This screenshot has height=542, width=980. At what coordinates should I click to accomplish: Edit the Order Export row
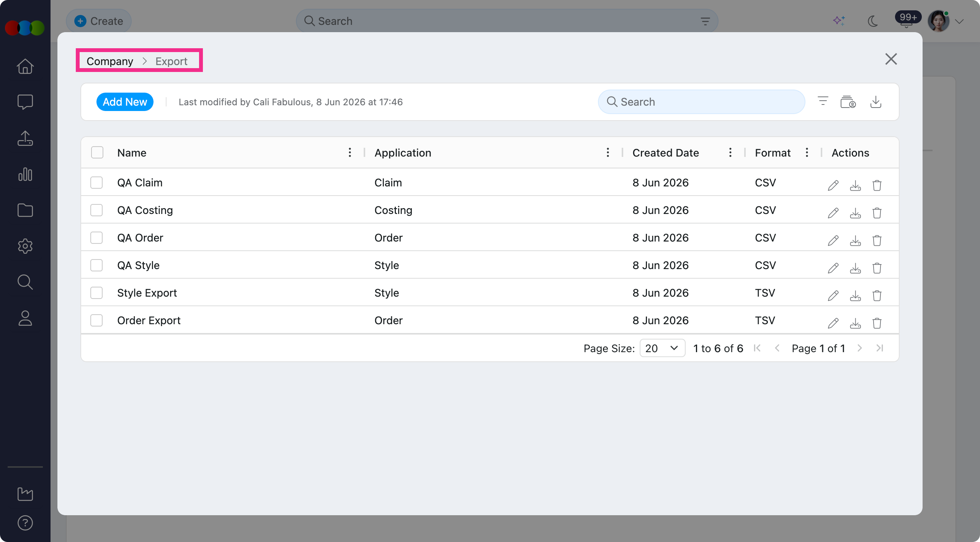point(833,323)
